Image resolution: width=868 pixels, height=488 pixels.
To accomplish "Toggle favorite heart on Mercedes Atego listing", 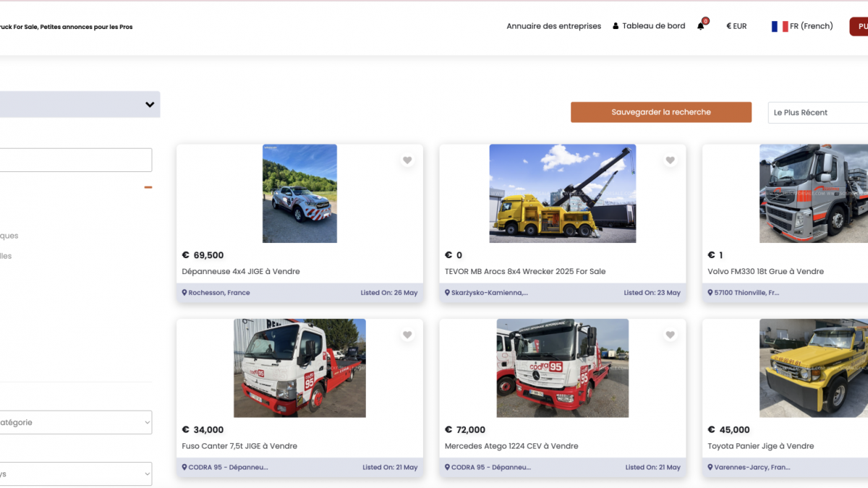I will [670, 335].
